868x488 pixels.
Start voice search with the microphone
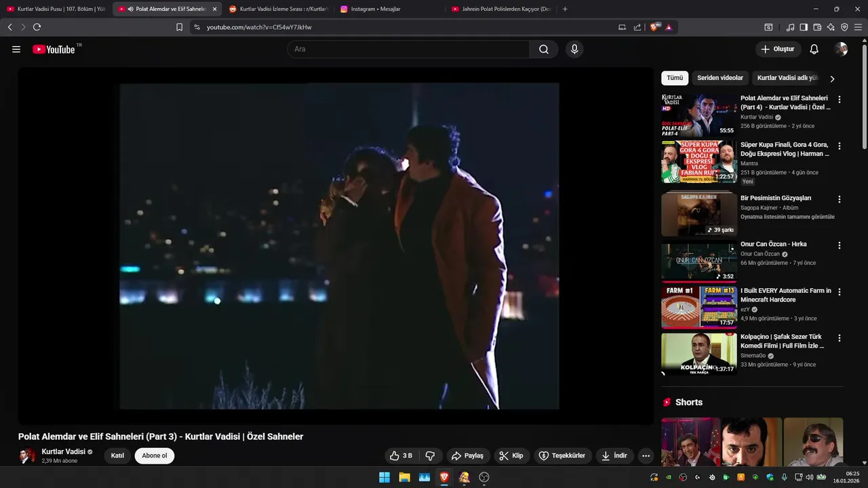coord(574,49)
